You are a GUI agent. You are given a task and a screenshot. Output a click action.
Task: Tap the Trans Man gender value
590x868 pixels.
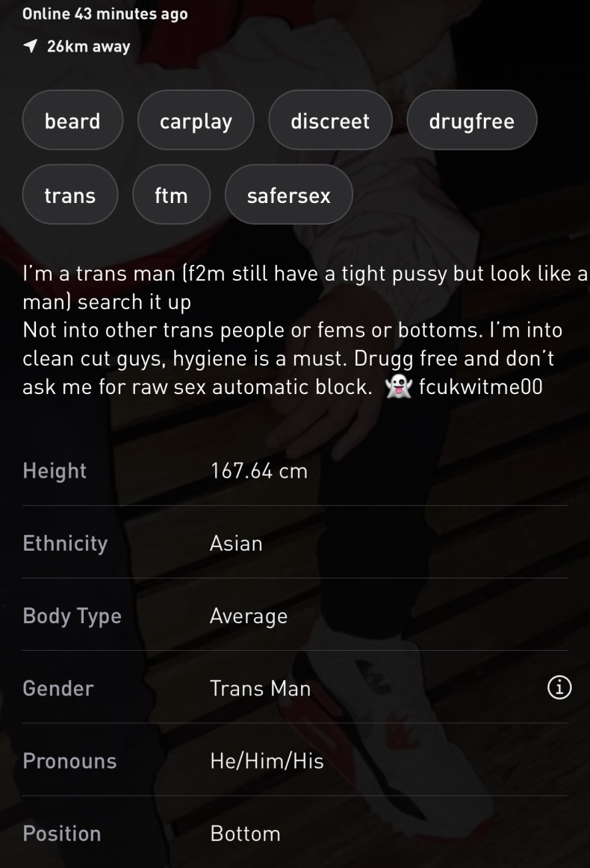coord(260,688)
